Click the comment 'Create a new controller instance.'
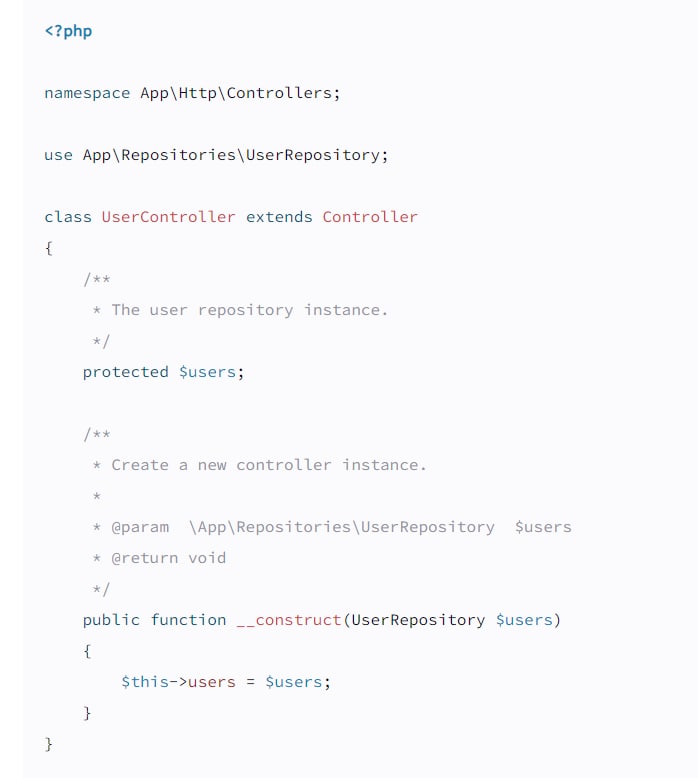698x778 pixels. click(268, 465)
